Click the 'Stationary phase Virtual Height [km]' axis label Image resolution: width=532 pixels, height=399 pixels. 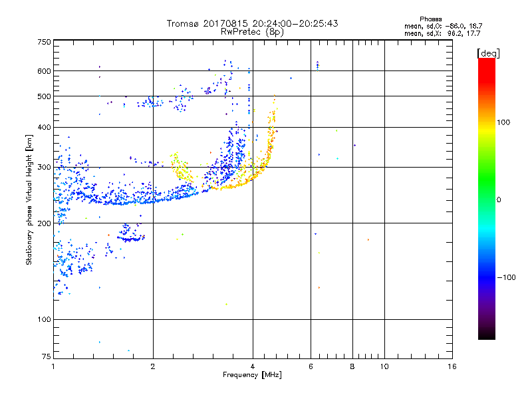[29, 199]
